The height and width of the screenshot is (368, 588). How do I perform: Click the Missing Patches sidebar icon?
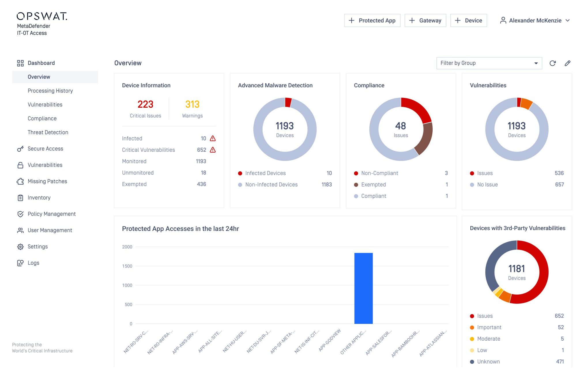pos(20,181)
